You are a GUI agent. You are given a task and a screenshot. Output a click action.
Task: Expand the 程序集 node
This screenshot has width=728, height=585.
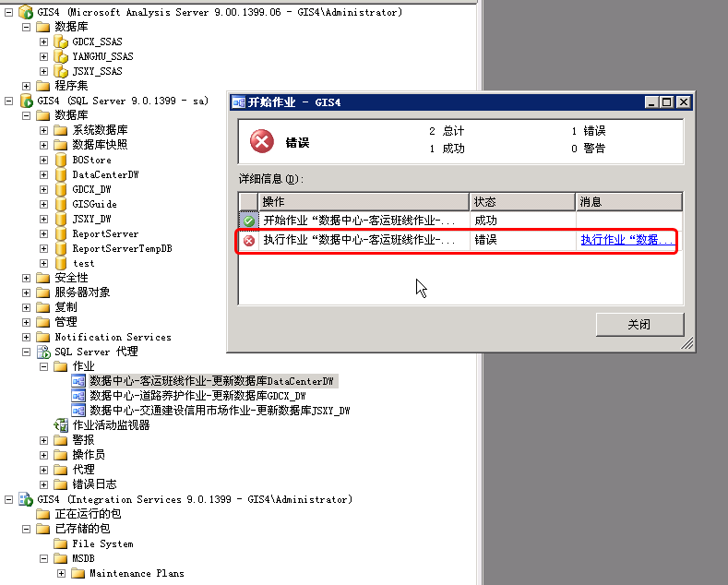tap(27, 87)
